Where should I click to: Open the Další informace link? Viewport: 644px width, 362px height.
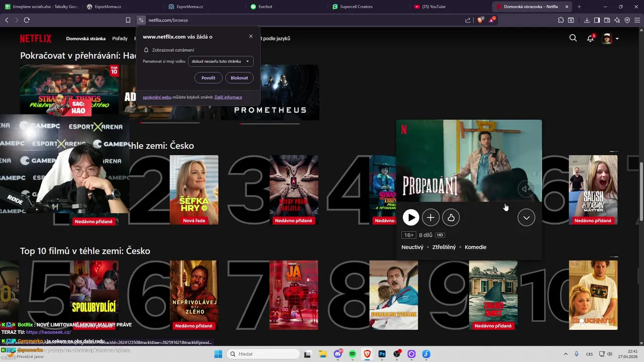coord(228,97)
